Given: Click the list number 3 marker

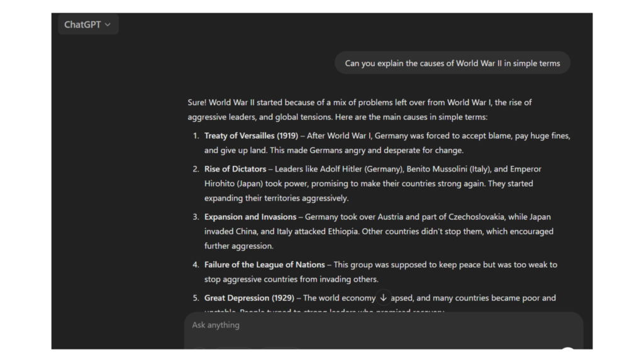Looking at the screenshot, I should pos(196,217).
